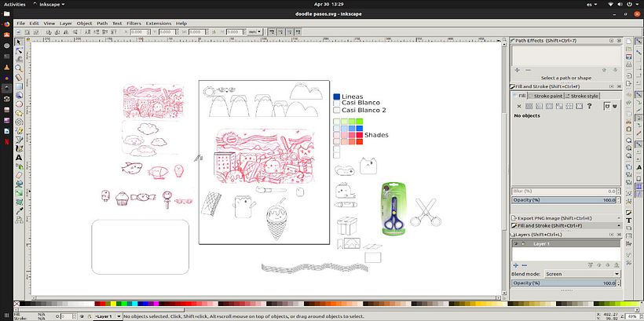The width and height of the screenshot is (644, 321).
Task: Open the Blend mode Screen dropdown
Action: [x=582, y=274]
